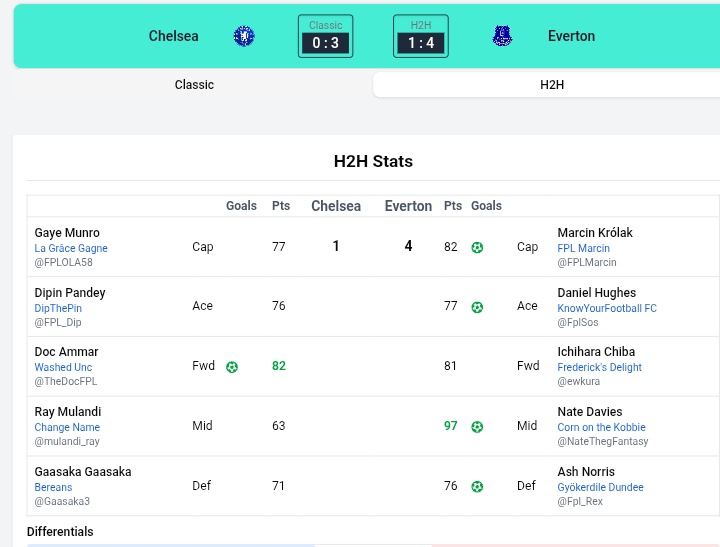Click the @TheDocFPL handle
The height and width of the screenshot is (547, 720).
[x=66, y=381]
